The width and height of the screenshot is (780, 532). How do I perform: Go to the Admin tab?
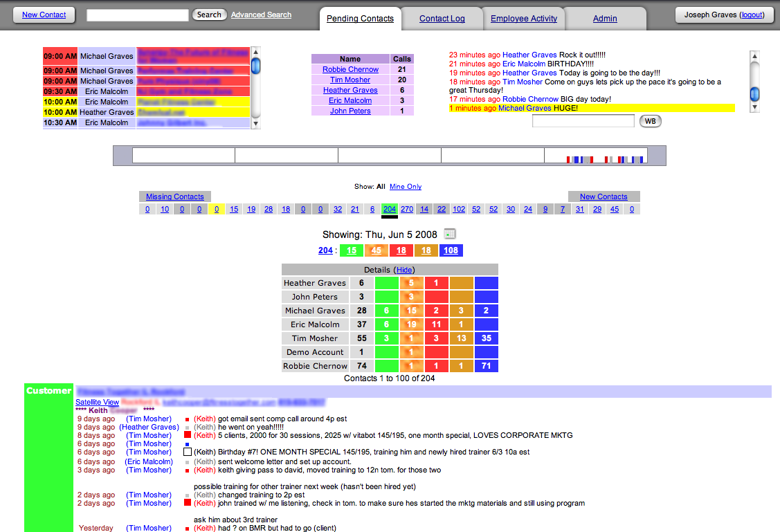(x=604, y=19)
